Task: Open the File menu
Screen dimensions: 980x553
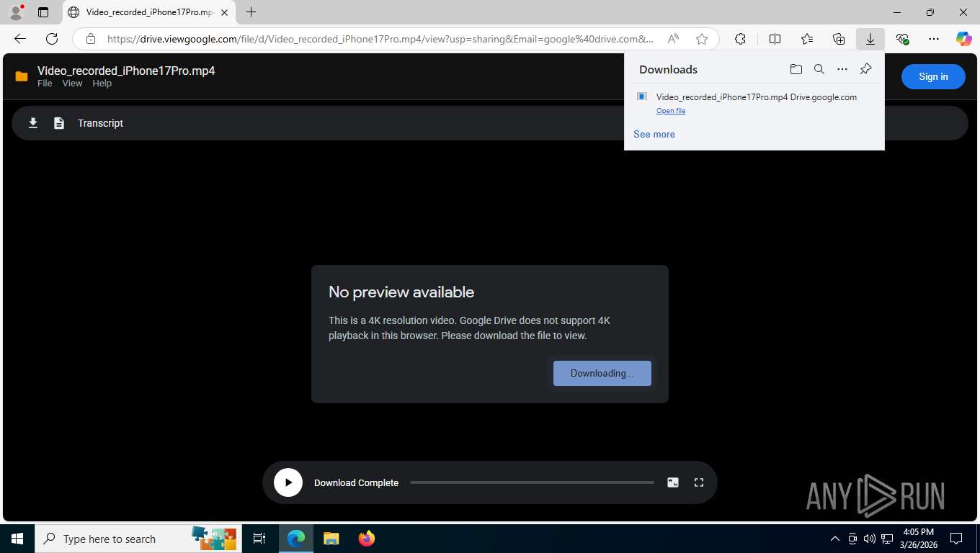Action: (x=45, y=84)
